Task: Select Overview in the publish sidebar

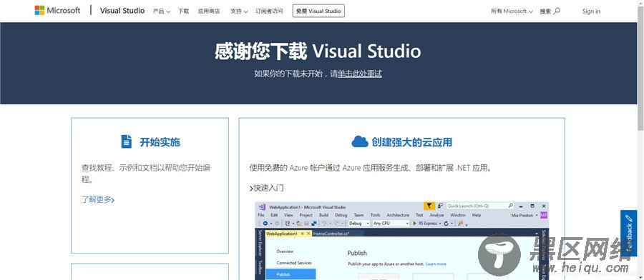Action: (x=285, y=251)
